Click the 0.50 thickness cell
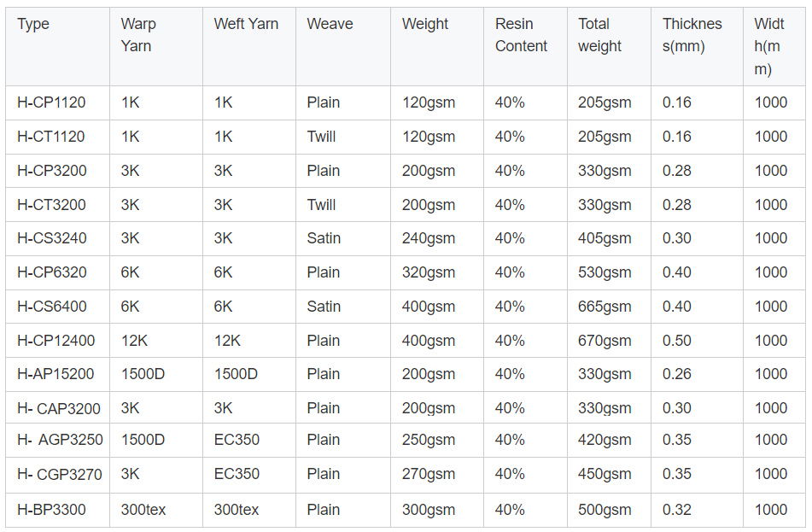The width and height of the screenshot is (812, 532). (677, 341)
